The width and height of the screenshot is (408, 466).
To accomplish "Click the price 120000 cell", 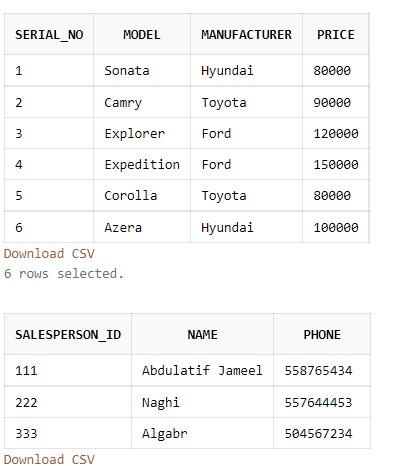I will [x=336, y=134].
